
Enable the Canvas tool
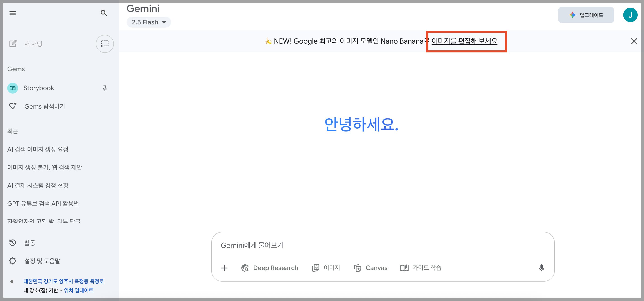[x=371, y=268]
